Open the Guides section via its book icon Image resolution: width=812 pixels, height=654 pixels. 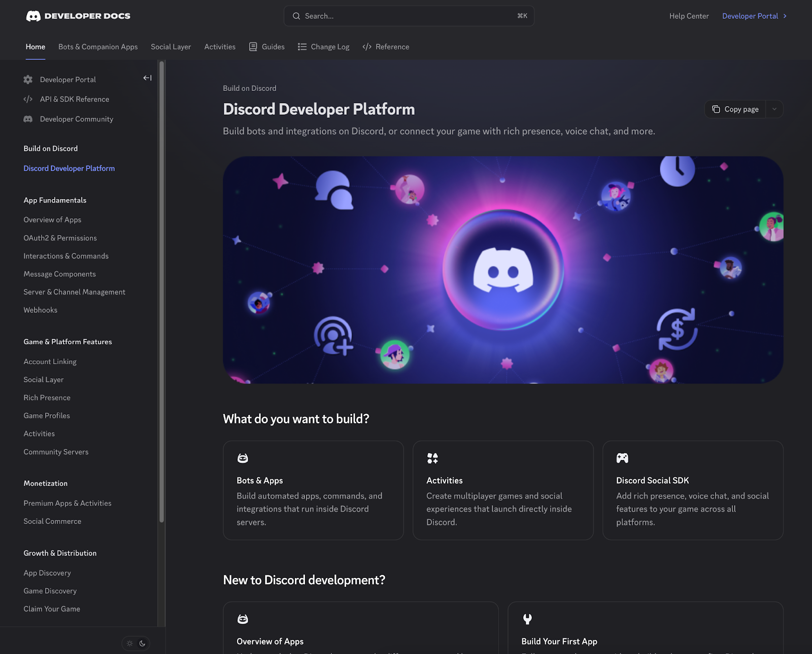253,46
